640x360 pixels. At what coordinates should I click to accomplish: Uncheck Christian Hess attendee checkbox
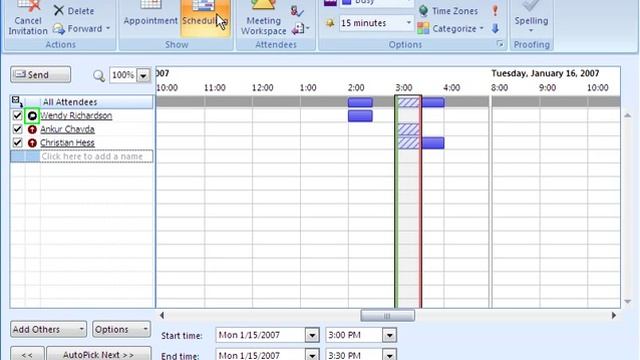pos(17,143)
